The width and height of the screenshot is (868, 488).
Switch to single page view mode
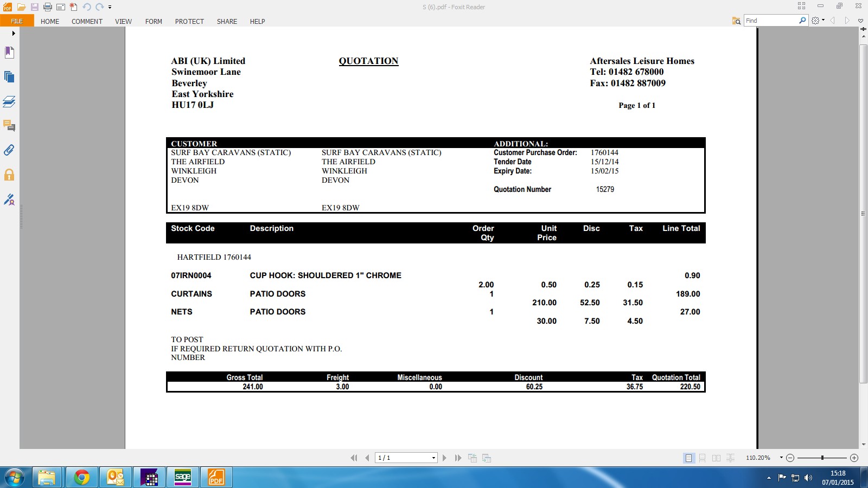(x=688, y=458)
